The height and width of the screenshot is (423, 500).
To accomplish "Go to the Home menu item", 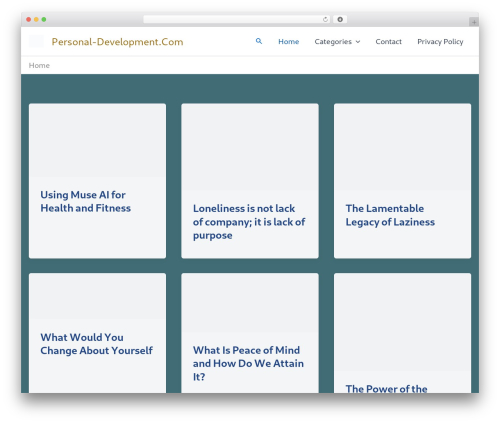I will pyautogui.click(x=289, y=42).
